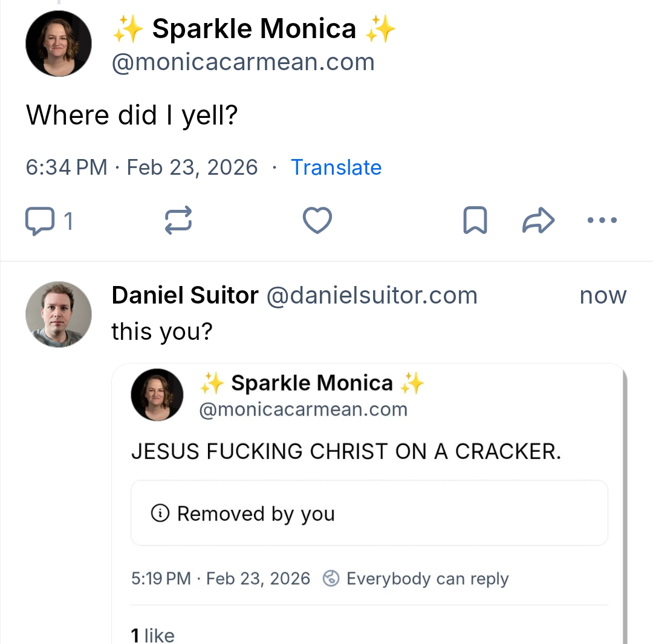The width and height of the screenshot is (653, 644).
Task: Like the post with heart icon
Action: (317, 220)
